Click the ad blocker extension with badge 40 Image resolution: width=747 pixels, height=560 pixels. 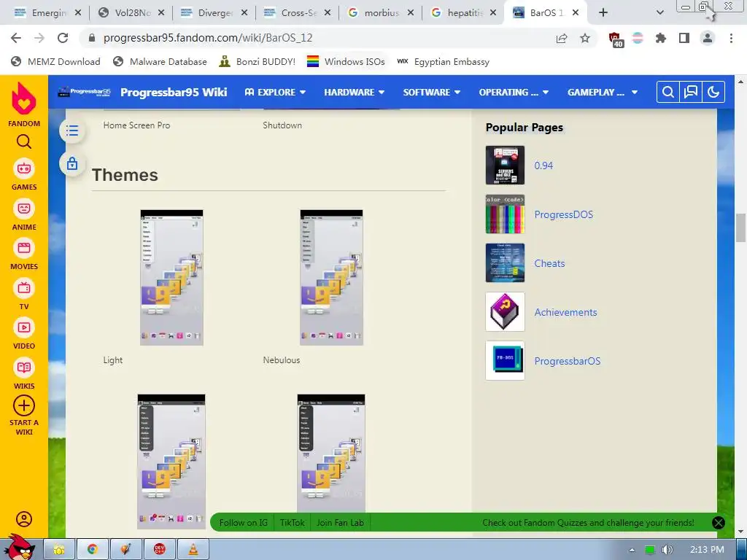pos(616,39)
